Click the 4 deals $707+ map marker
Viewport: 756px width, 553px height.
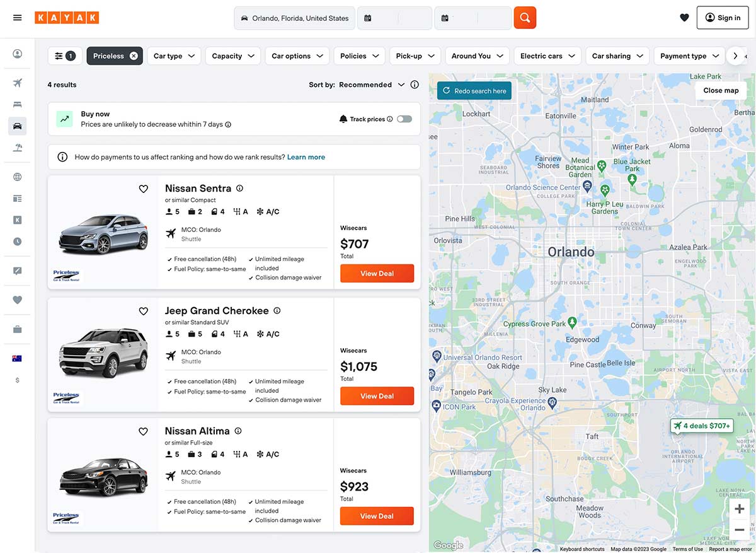(702, 426)
